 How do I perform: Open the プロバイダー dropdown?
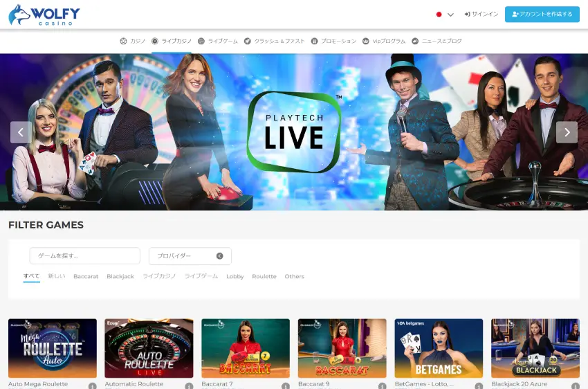[x=190, y=256]
